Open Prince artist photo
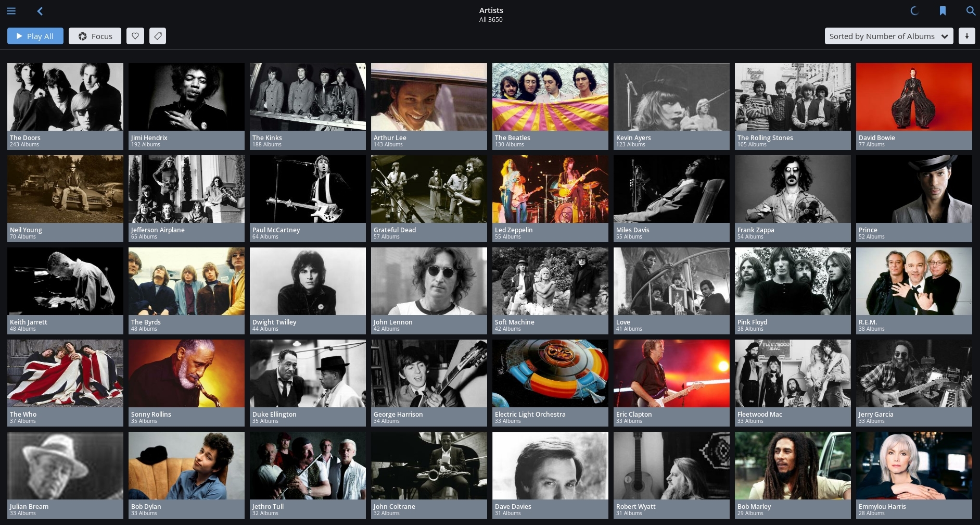This screenshot has height=525, width=980. pyautogui.click(x=914, y=189)
